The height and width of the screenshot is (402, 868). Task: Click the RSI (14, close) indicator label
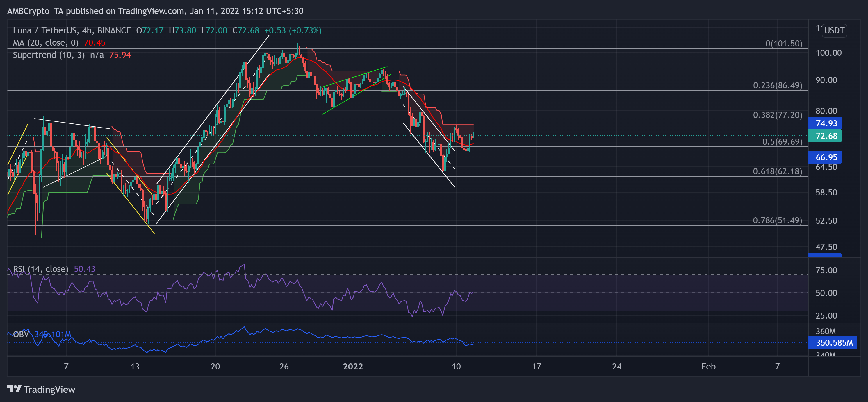click(x=40, y=269)
